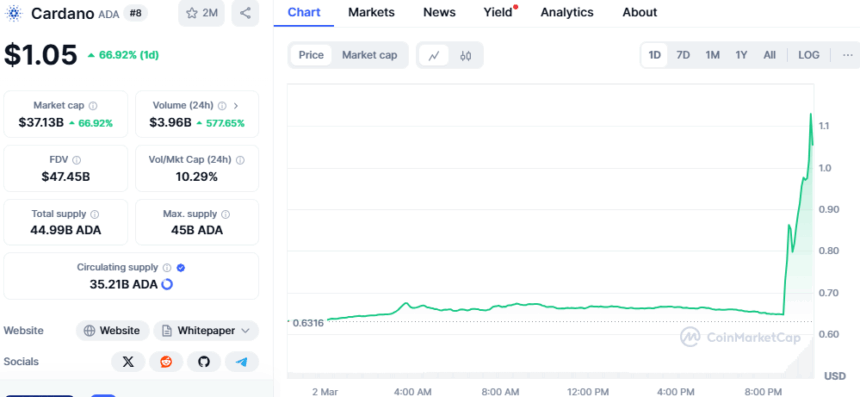Open the share icon button

click(245, 13)
